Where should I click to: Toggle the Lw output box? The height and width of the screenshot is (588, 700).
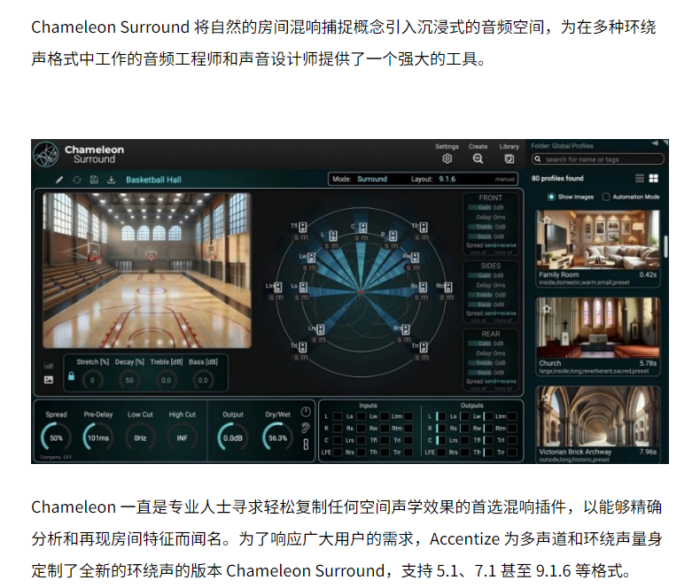[x=488, y=416]
